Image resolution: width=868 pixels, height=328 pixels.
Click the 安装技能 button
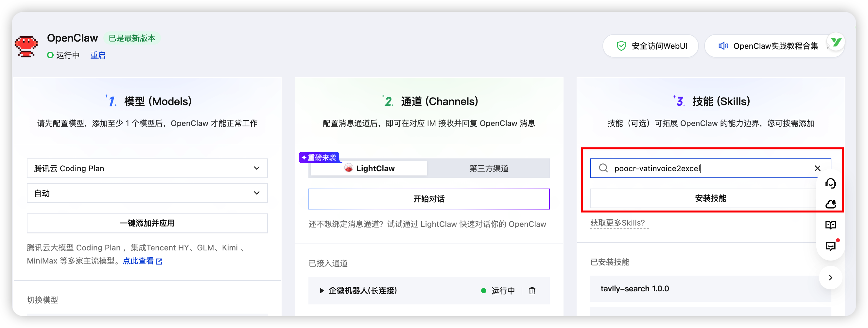pyautogui.click(x=710, y=198)
